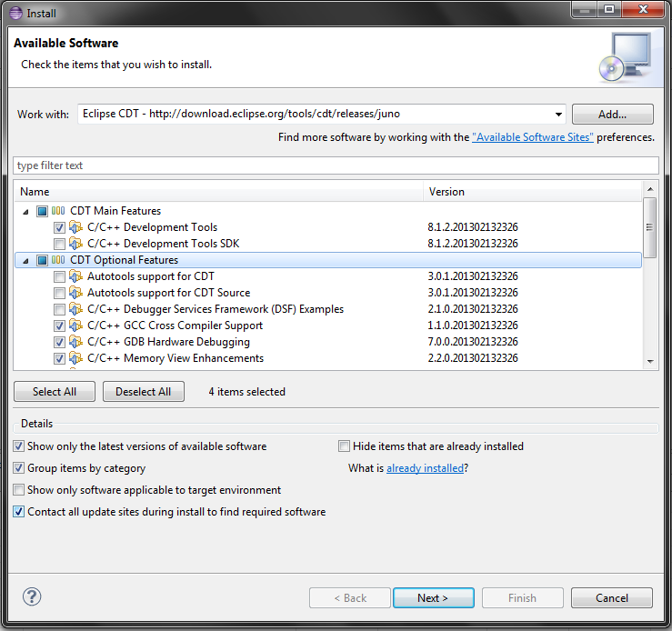Click the Next > button
The height and width of the screenshot is (631, 672).
tap(433, 598)
